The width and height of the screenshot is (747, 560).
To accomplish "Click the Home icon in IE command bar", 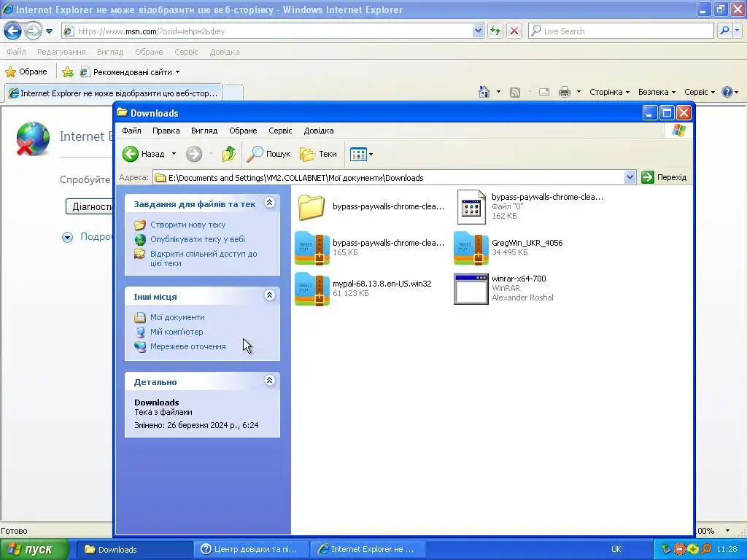I will tap(484, 91).
